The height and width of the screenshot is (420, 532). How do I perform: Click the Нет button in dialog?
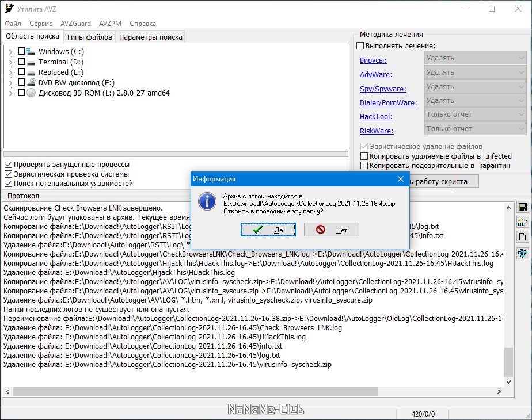pos(331,230)
